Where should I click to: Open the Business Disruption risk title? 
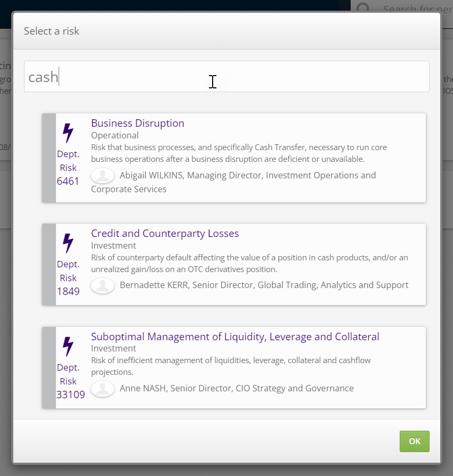click(137, 123)
